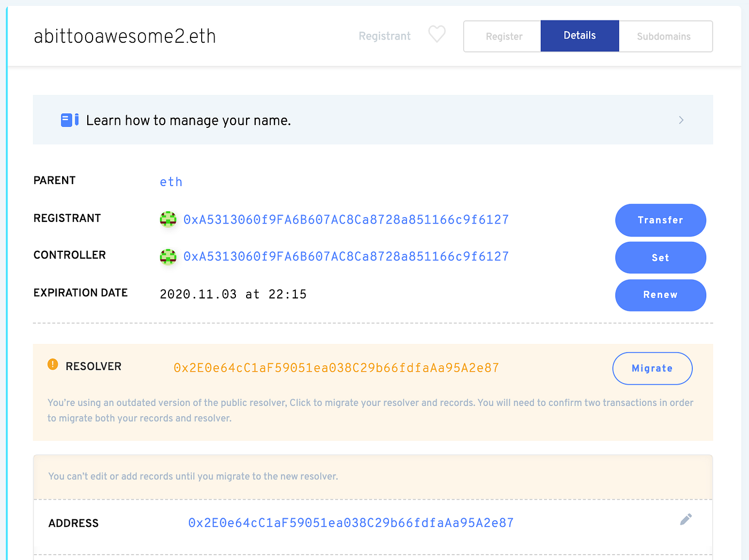Image resolution: width=749 pixels, height=560 pixels.
Task: Open the registrant address link
Action: [x=346, y=220]
